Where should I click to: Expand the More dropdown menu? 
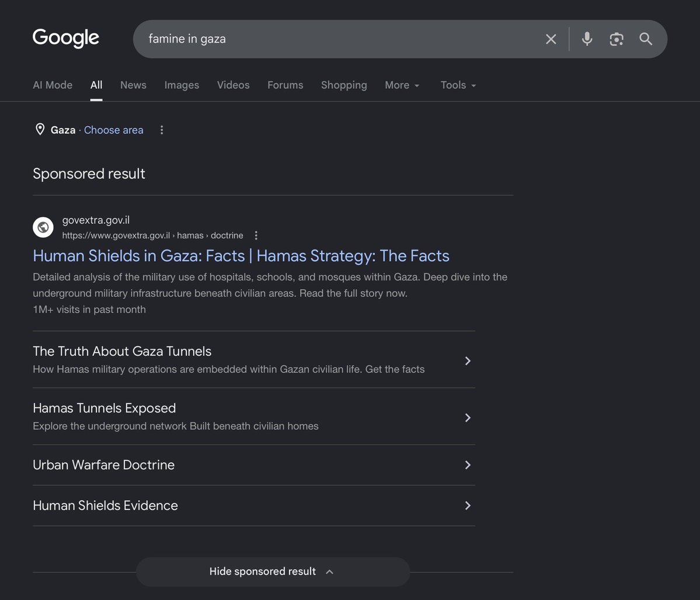402,85
